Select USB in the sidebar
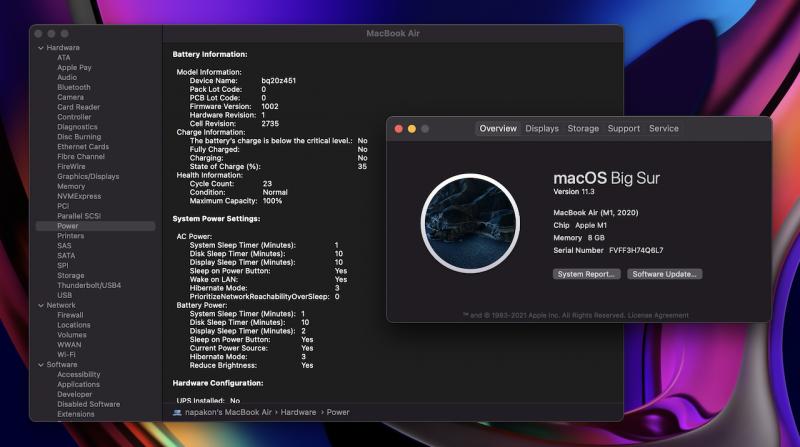Image resolution: width=800 pixels, height=447 pixels. pos(64,295)
